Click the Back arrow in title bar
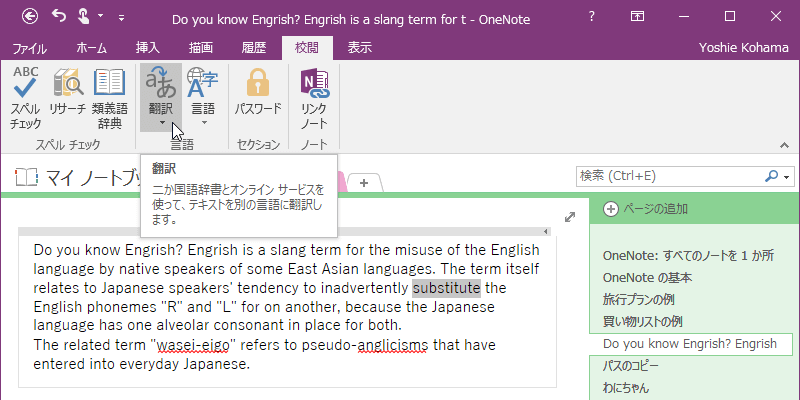Viewport: 800px width, 400px height. 30,17
